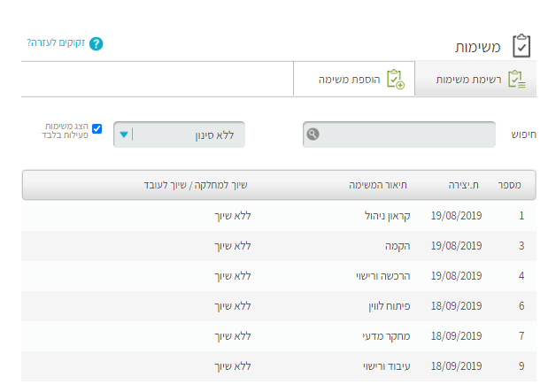Switch to the 'רשימת משימות' tab
This screenshot has height=392, width=548.
pyautogui.click(x=475, y=79)
